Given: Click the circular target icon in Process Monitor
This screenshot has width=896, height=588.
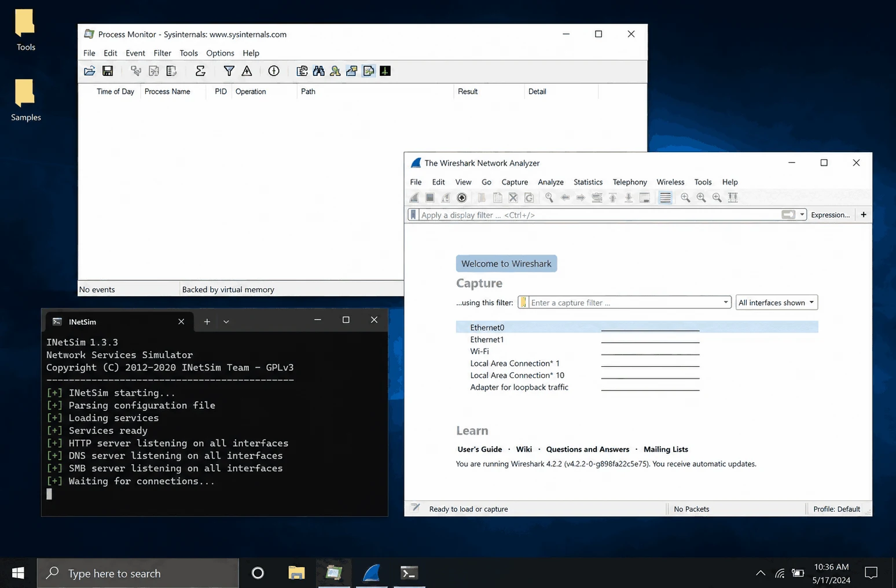Looking at the screenshot, I should [x=274, y=71].
